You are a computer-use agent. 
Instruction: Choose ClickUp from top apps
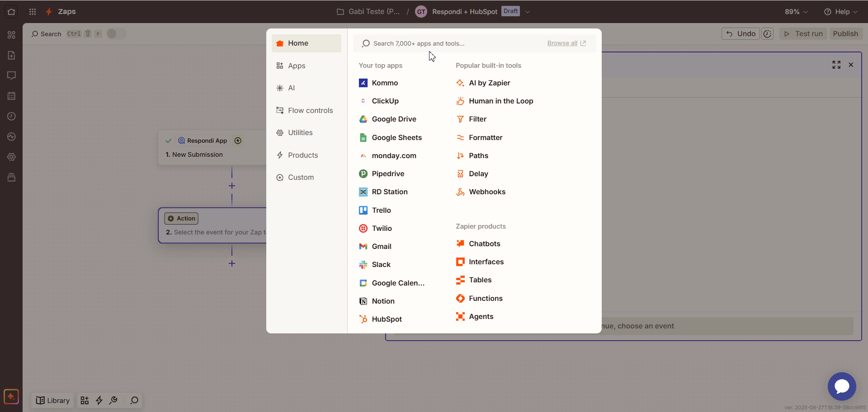379,101
